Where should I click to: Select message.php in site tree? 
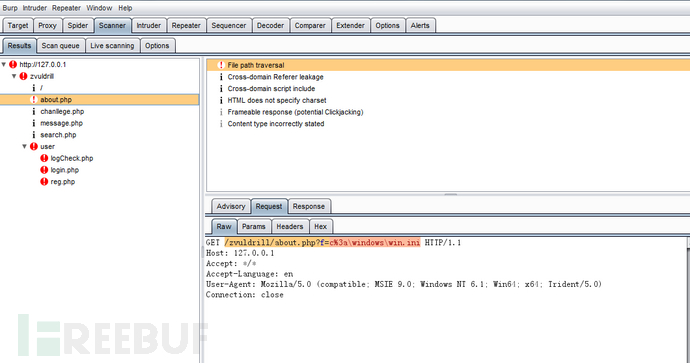[62, 123]
